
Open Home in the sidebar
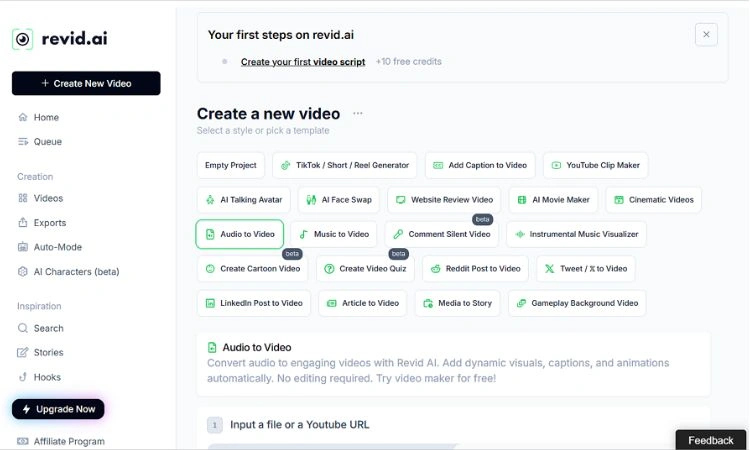click(38, 117)
